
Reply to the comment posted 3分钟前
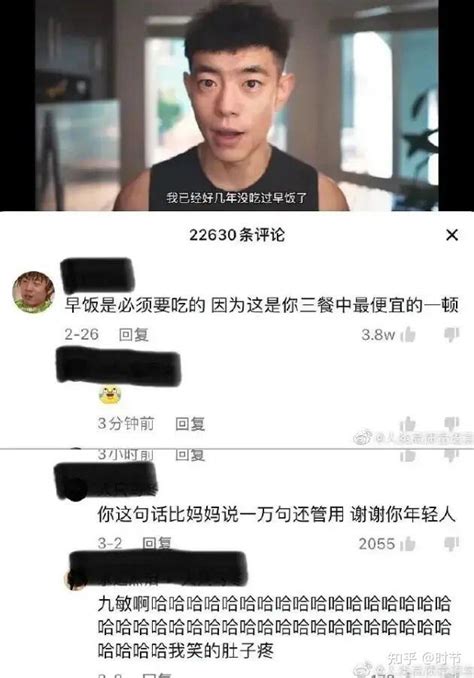(190, 424)
